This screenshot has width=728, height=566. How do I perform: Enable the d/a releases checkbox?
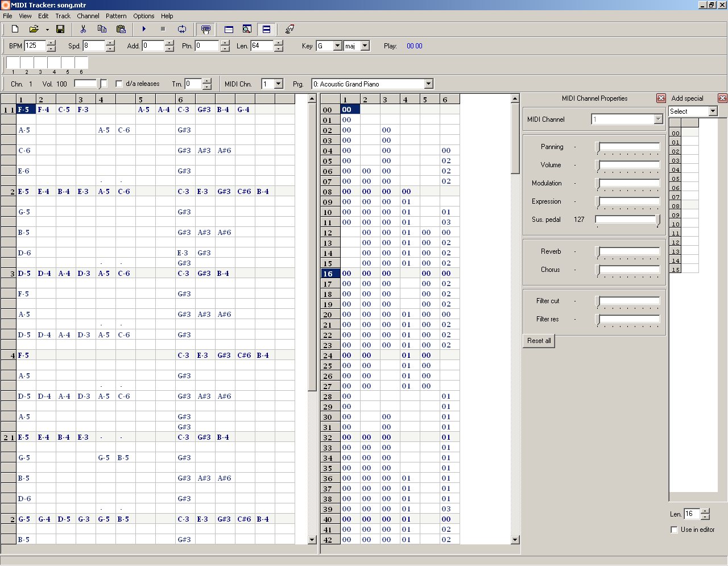pos(118,84)
